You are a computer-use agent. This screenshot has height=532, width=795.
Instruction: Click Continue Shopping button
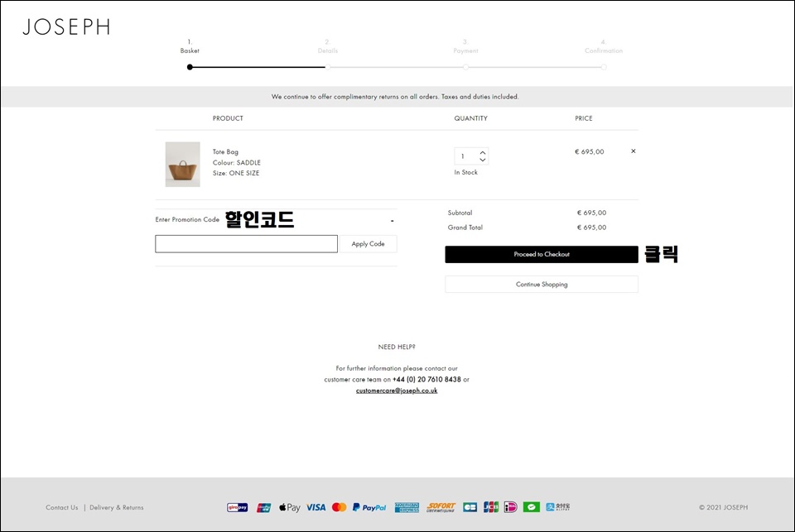542,285
